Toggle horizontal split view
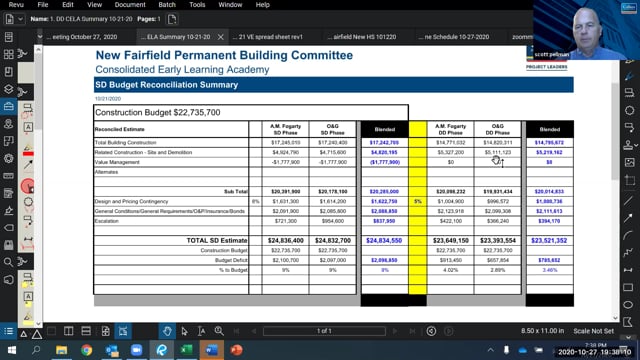The width and height of the screenshot is (640, 360). pos(86,331)
